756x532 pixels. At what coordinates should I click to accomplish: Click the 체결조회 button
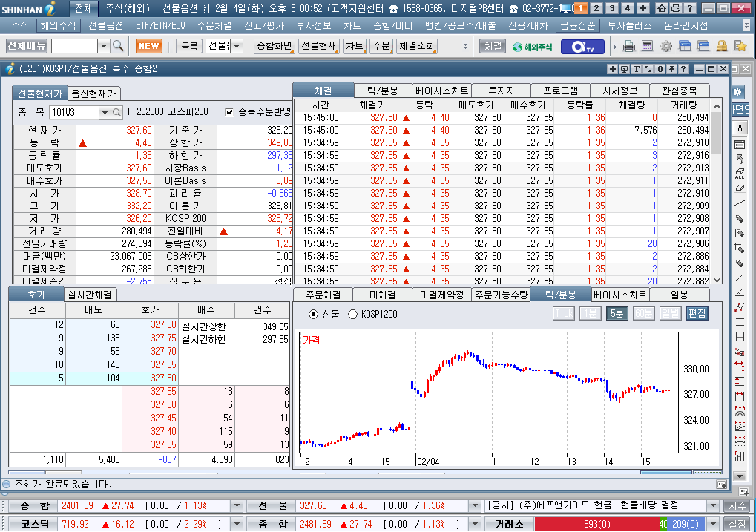(417, 46)
